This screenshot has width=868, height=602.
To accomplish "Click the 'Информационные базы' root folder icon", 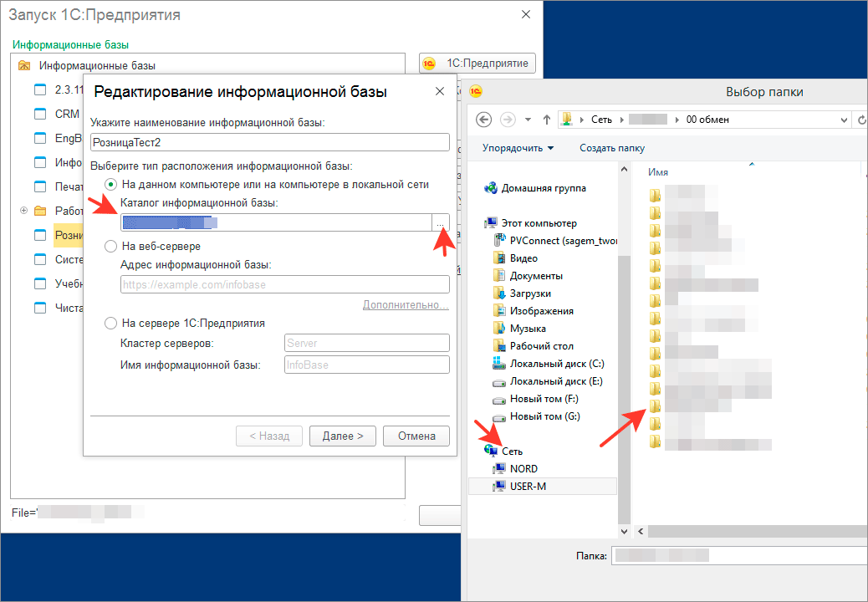I will click(24, 65).
